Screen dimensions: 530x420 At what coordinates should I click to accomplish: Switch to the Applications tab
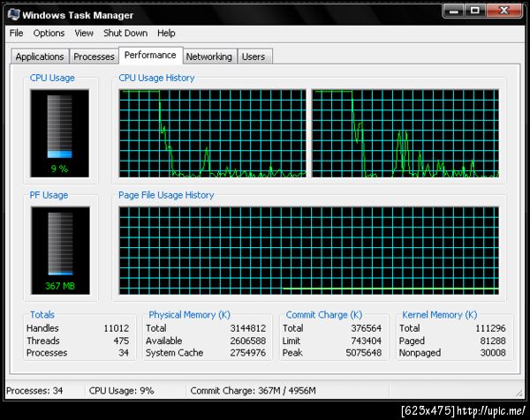(40, 56)
